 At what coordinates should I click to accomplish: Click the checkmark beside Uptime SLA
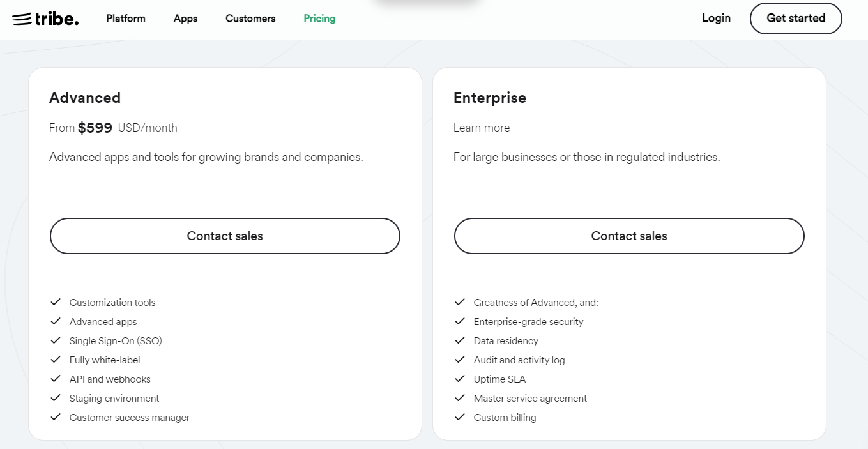tap(460, 379)
